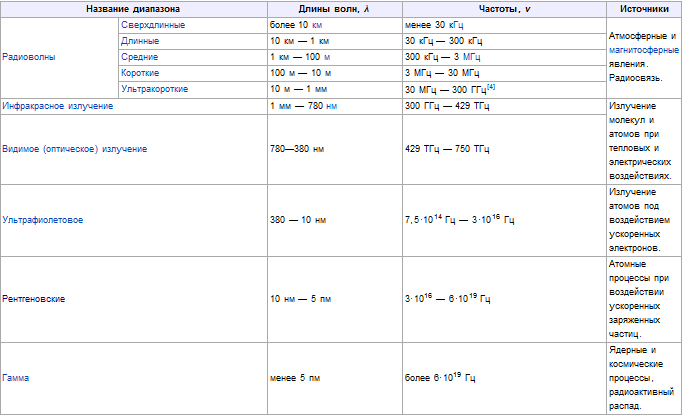
Task: Select the '10 нм — 5 пм' cell
Action: point(334,299)
